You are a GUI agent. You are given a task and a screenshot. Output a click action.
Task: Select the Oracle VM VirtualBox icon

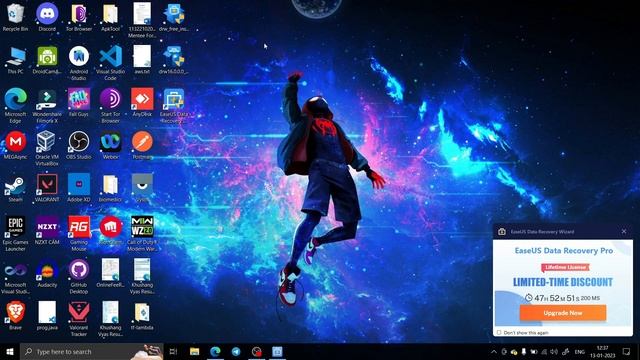tap(47, 148)
